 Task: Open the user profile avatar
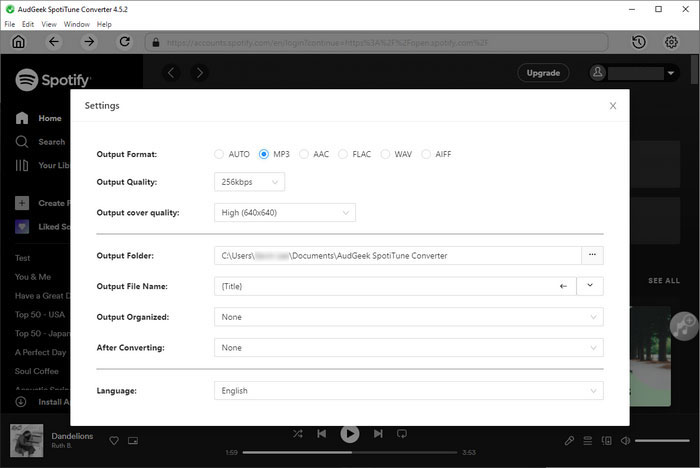click(x=598, y=73)
